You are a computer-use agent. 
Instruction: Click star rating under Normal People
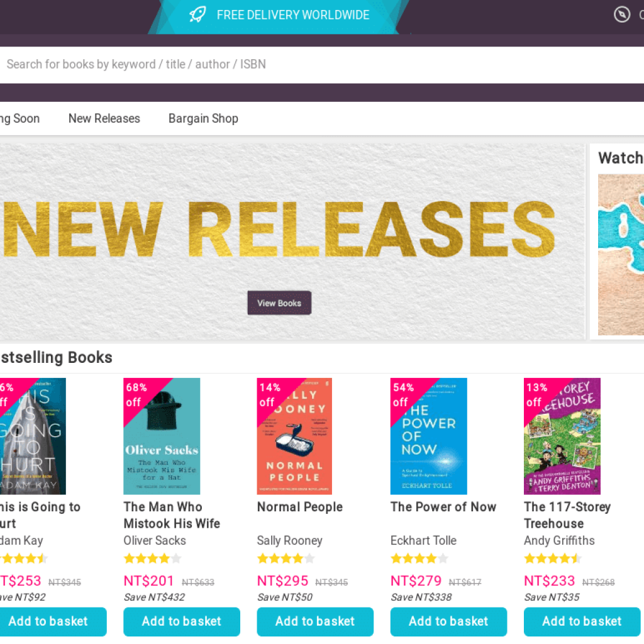(x=286, y=558)
